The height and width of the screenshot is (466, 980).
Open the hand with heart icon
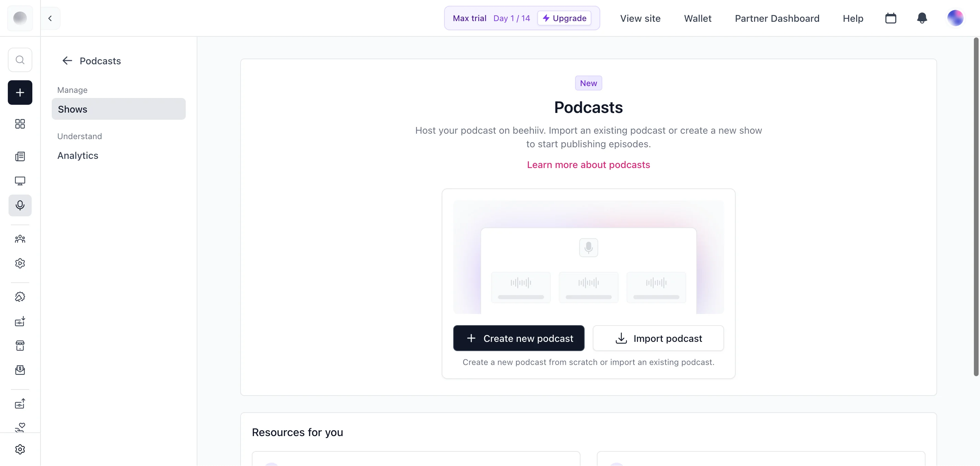click(x=20, y=427)
